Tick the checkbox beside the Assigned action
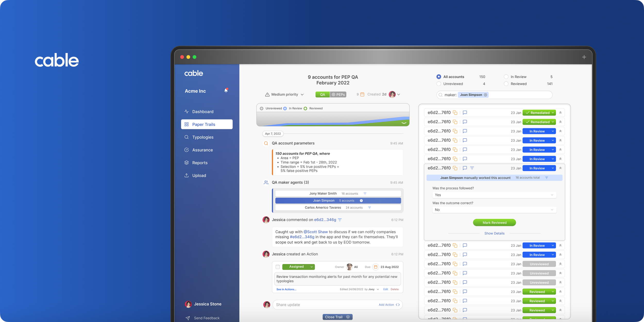Screen dimensions: 644x322 click(278, 267)
